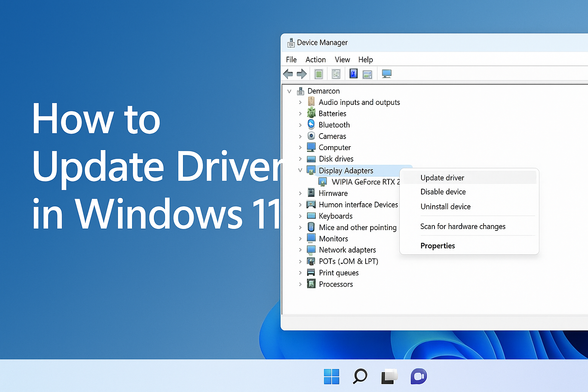
Task: Open the Help menu
Action: pos(366,60)
